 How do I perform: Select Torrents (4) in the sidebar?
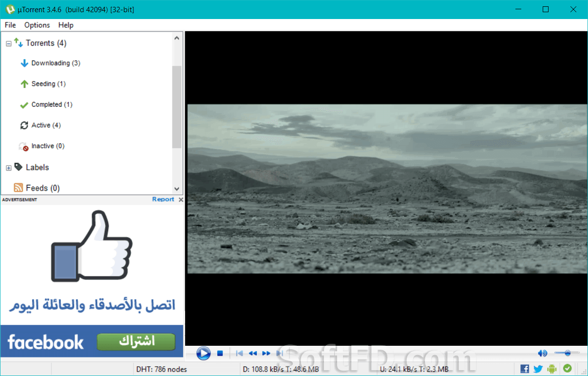(x=46, y=43)
